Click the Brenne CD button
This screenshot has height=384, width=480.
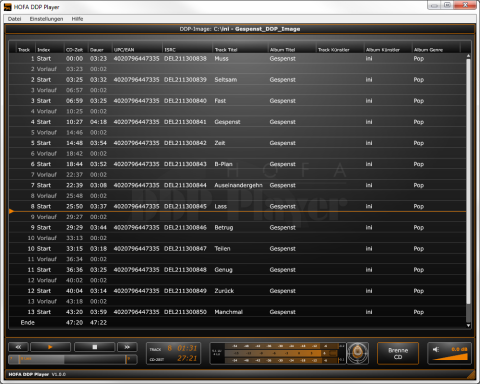(398, 353)
